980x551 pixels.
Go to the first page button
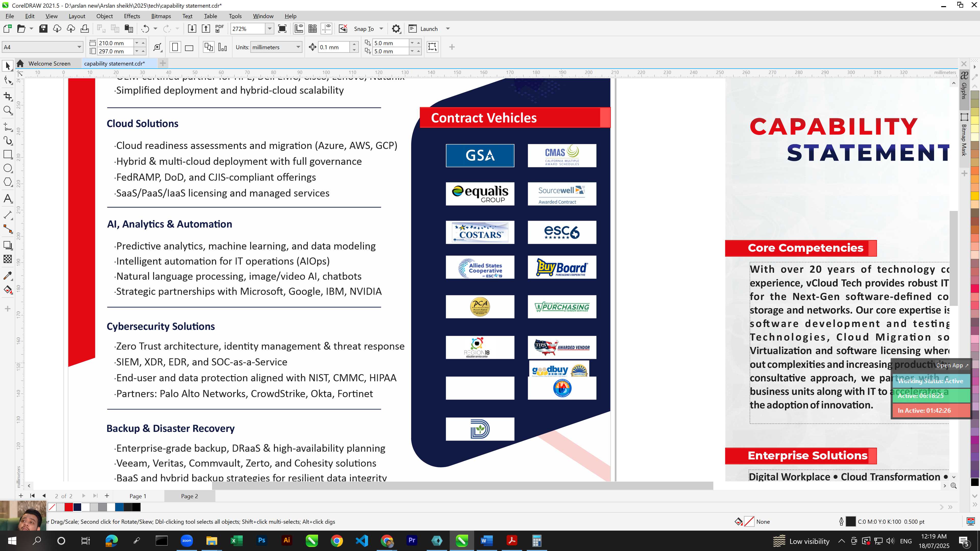point(32,496)
